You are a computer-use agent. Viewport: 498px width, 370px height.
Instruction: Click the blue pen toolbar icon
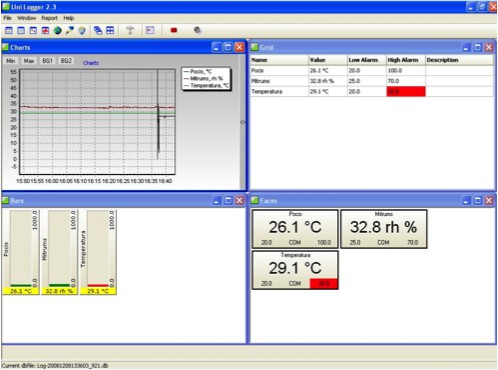70,31
